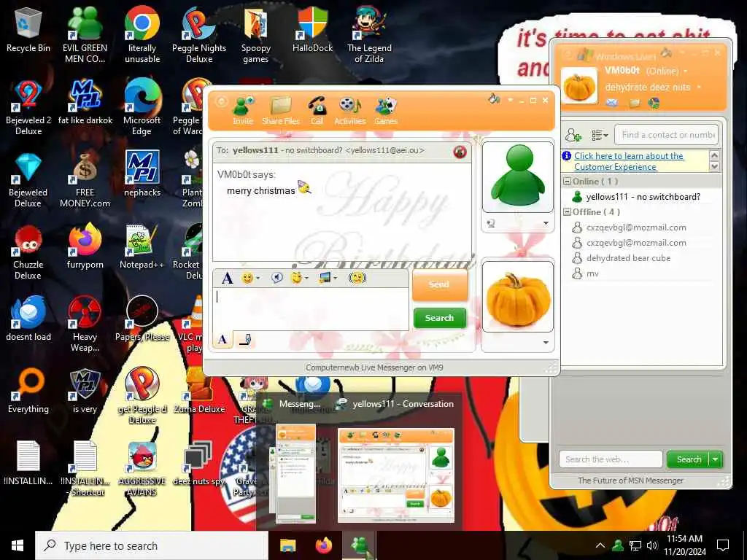
Task: Click the background picture button
Action: click(325, 278)
